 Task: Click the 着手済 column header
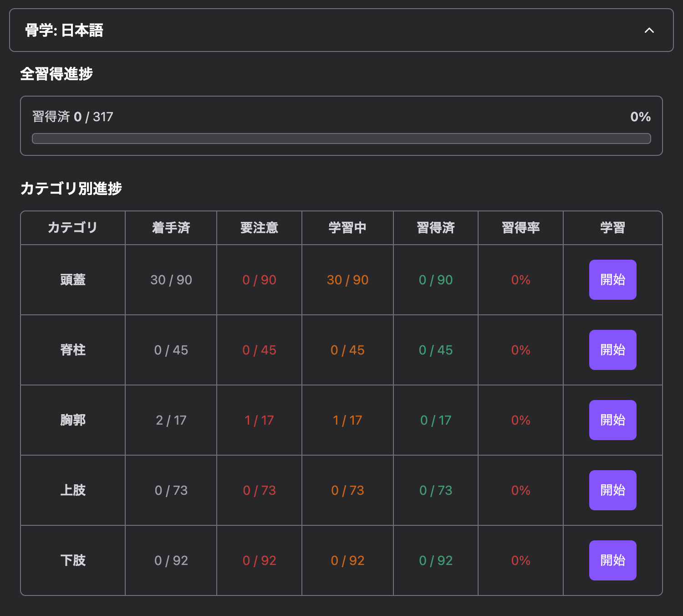click(171, 228)
